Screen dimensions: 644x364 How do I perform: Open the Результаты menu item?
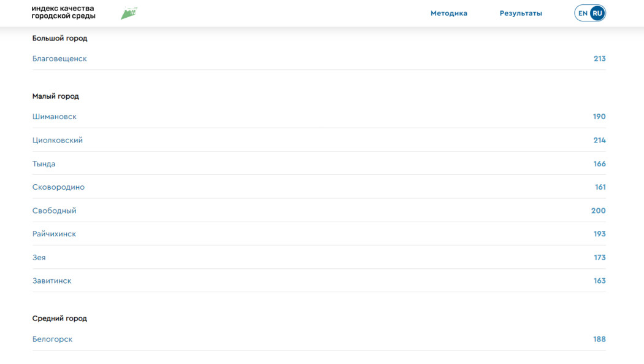[520, 13]
